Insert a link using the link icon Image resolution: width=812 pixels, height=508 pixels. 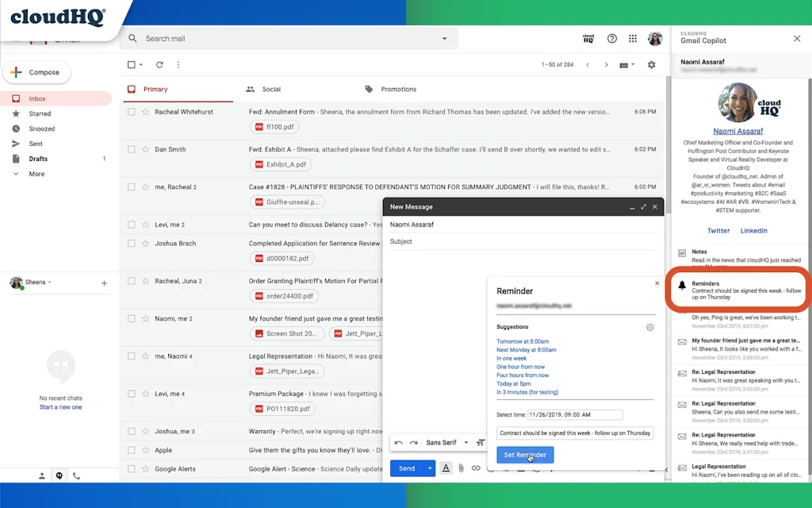coord(476,468)
